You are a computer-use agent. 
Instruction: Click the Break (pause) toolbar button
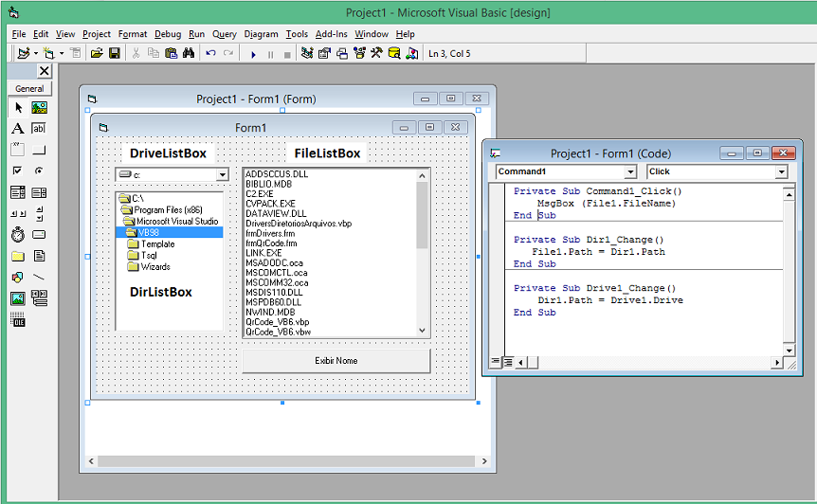coord(270,54)
